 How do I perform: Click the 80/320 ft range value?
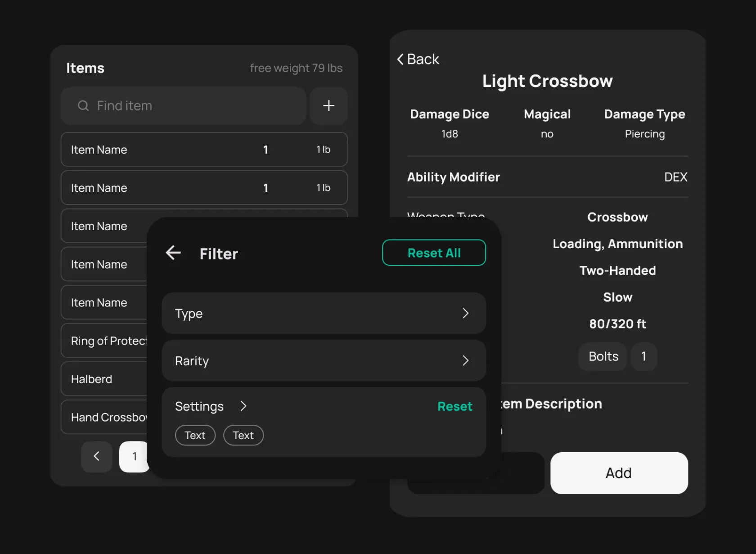617,324
